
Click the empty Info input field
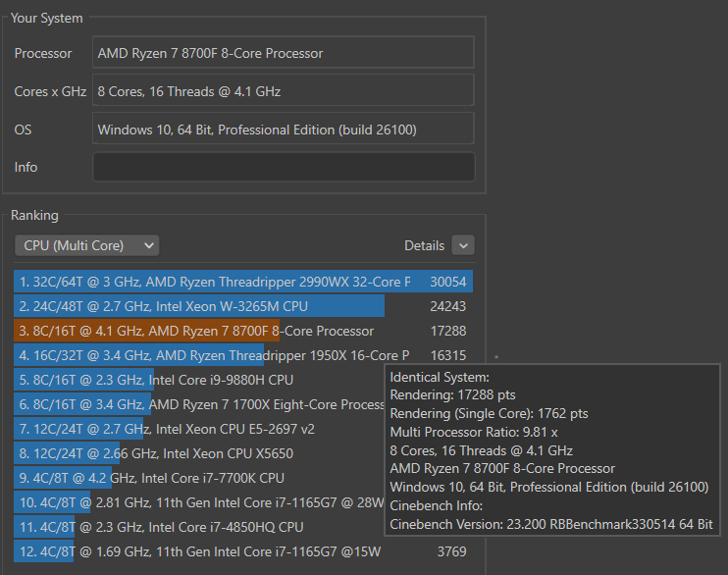tap(284, 167)
